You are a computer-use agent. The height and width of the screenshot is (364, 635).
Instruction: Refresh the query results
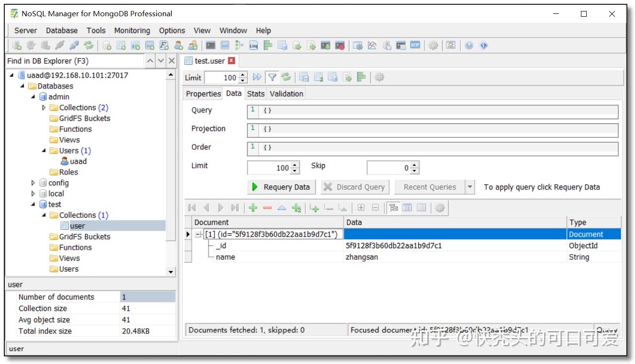(286, 77)
